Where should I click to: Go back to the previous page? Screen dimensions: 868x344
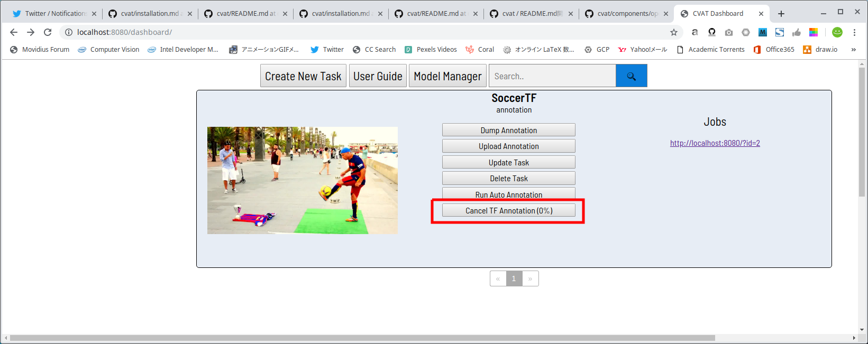click(14, 32)
